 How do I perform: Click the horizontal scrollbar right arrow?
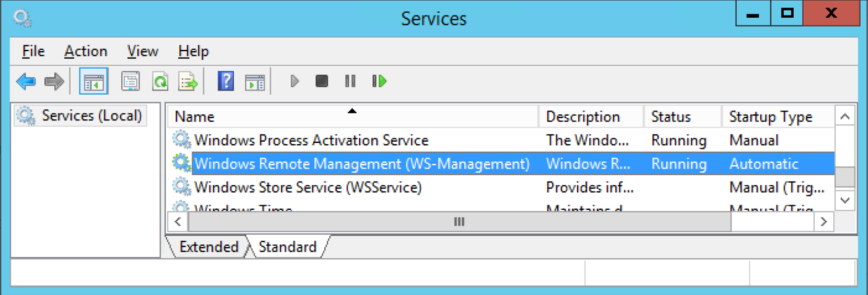pyautogui.click(x=824, y=222)
